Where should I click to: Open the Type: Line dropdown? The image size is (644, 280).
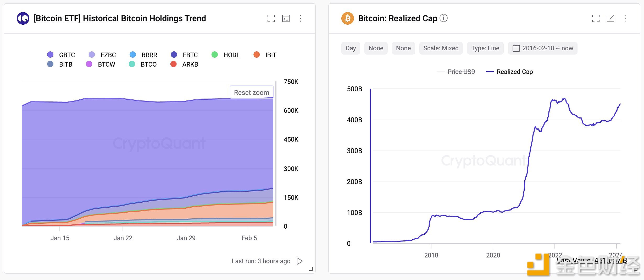point(485,48)
